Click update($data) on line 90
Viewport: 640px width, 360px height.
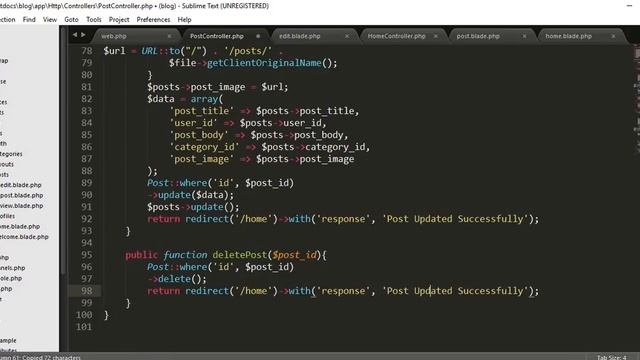(193, 195)
